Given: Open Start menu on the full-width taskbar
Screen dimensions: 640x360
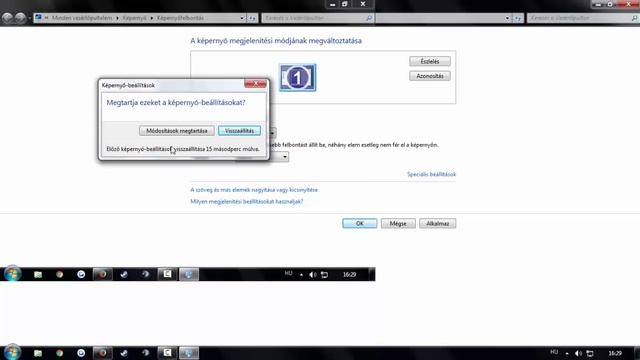Looking at the screenshot, I should click(12, 353).
